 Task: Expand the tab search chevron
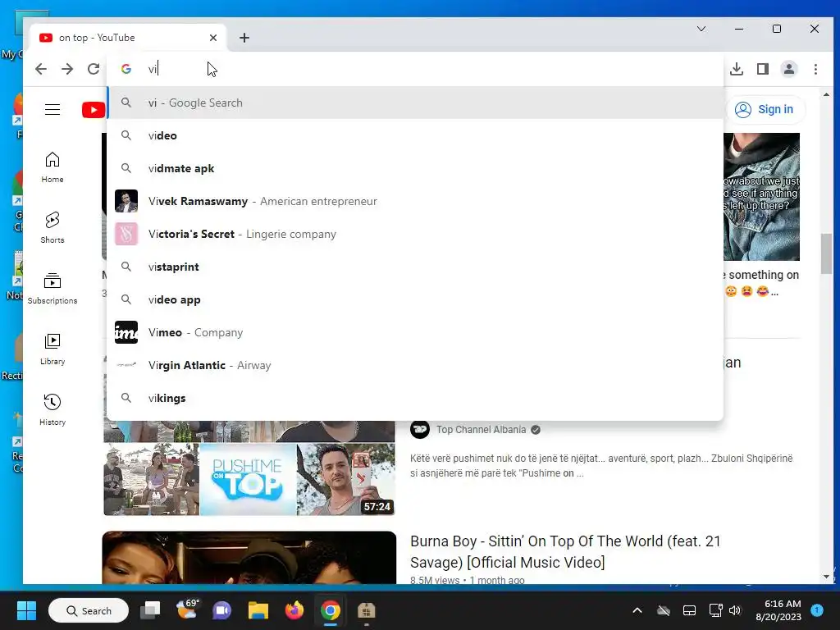(701, 29)
